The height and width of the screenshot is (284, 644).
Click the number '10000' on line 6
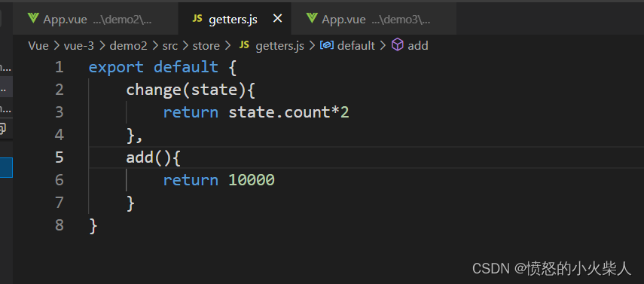click(252, 180)
